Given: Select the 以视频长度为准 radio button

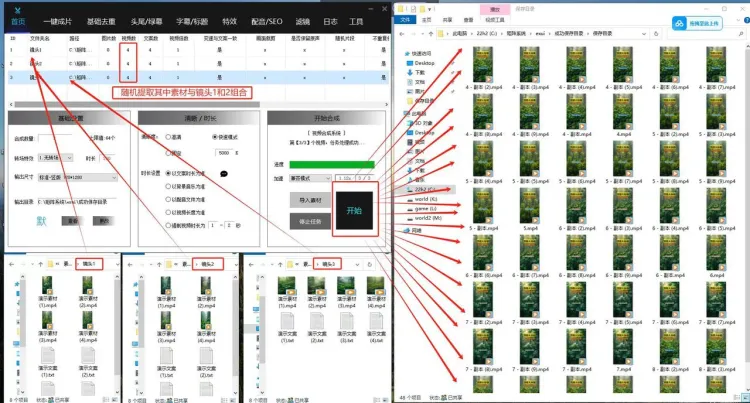Looking at the screenshot, I should [168, 212].
